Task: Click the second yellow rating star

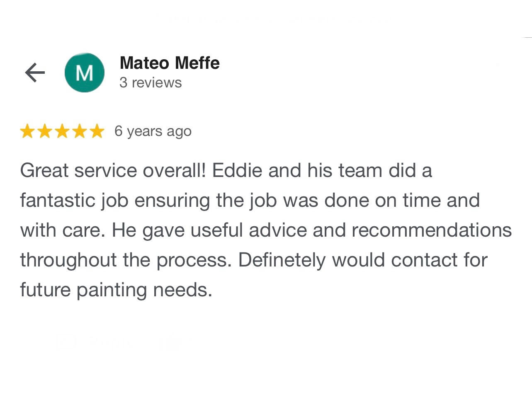Action: coord(45,131)
